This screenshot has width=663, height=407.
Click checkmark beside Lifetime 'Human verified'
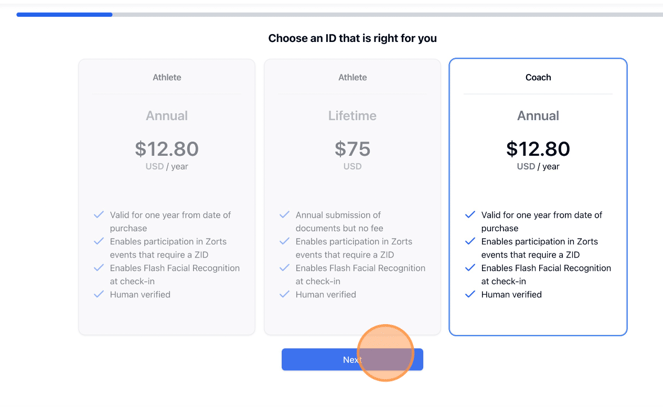point(284,294)
